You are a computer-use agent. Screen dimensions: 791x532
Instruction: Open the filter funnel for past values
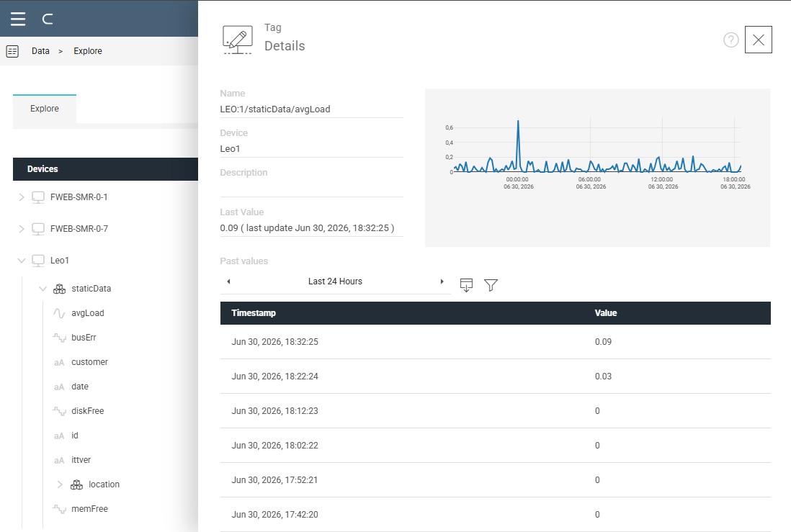(491, 285)
